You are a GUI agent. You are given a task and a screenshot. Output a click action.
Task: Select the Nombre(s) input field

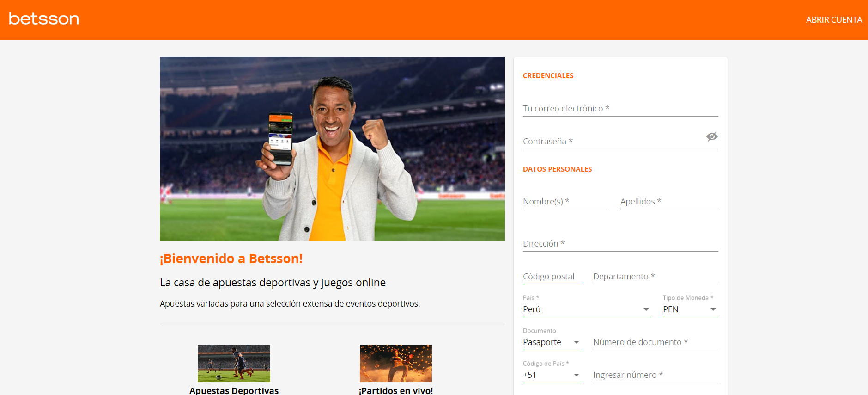[566, 202]
